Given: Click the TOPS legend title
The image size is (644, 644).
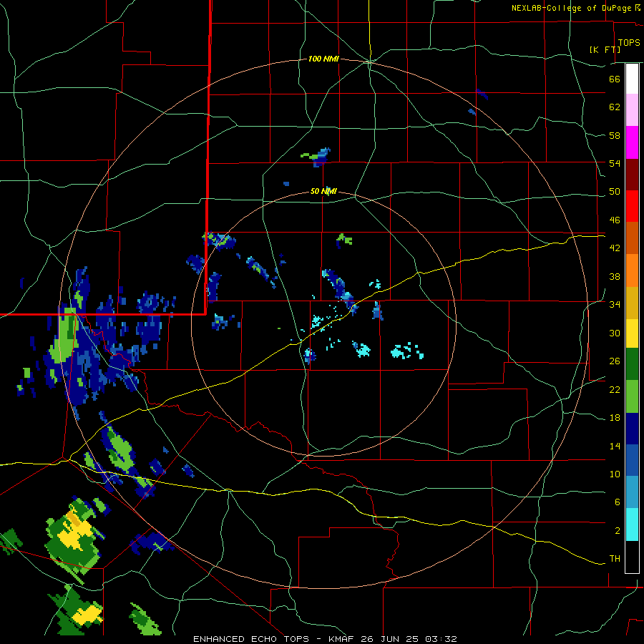Looking at the screenshot, I should tap(629, 42).
